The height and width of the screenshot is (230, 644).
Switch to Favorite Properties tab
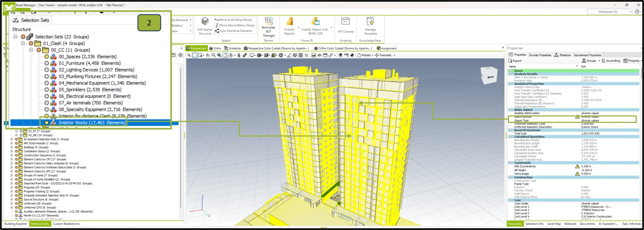540,55
